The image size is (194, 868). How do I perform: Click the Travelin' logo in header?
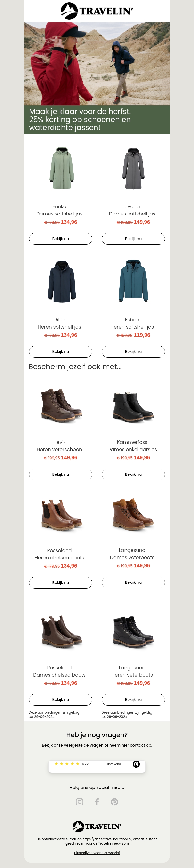tap(97, 11)
